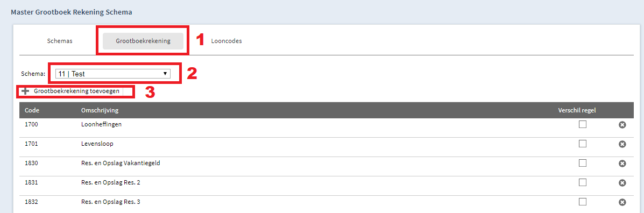Select the Loonheffingen description cell
This screenshot has height=213, width=644.
[102, 124]
